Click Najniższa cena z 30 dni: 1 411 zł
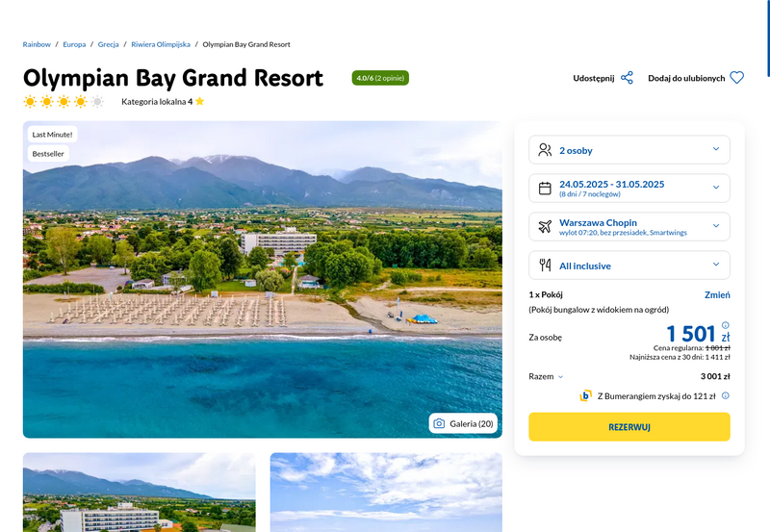This screenshot has width=770, height=532. pos(680,357)
